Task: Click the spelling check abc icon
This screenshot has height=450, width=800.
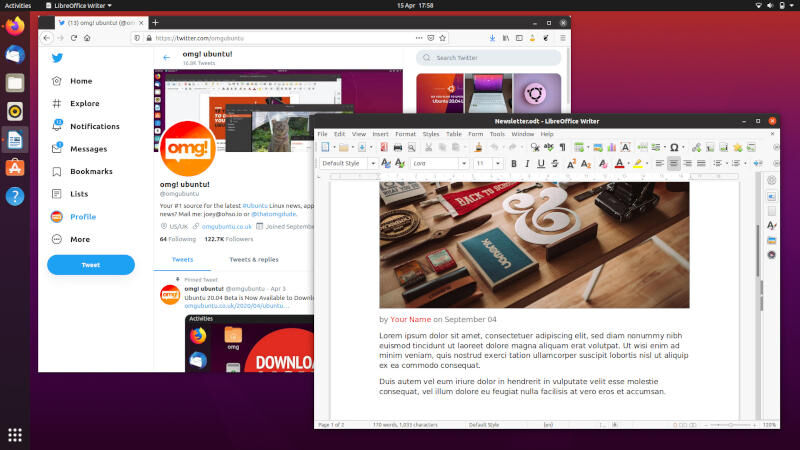Action: [x=548, y=147]
